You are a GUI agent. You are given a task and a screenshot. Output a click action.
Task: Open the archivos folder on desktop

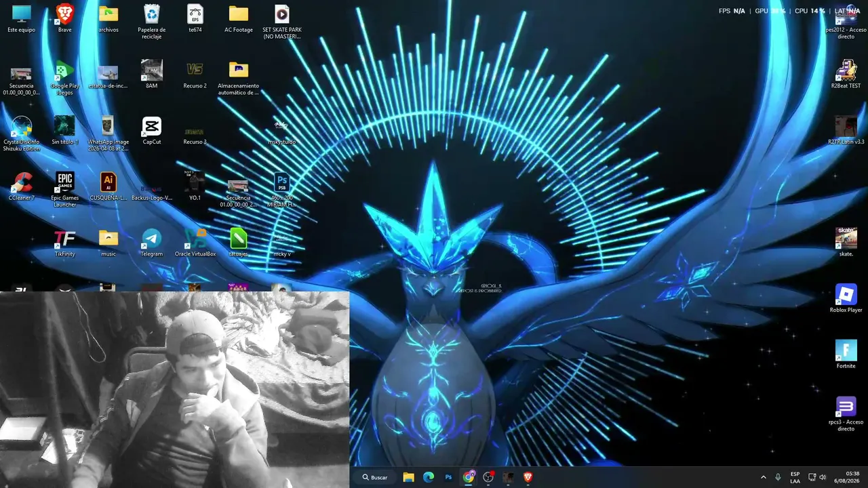point(108,19)
